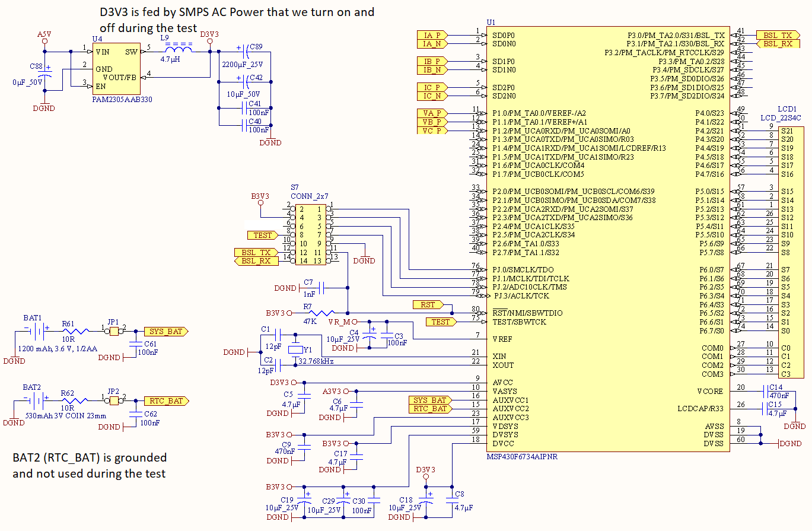This screenshot has height=531, width=812.
Task: Click the 2200µF_25V capacitor value
Action: click(242, 64)
